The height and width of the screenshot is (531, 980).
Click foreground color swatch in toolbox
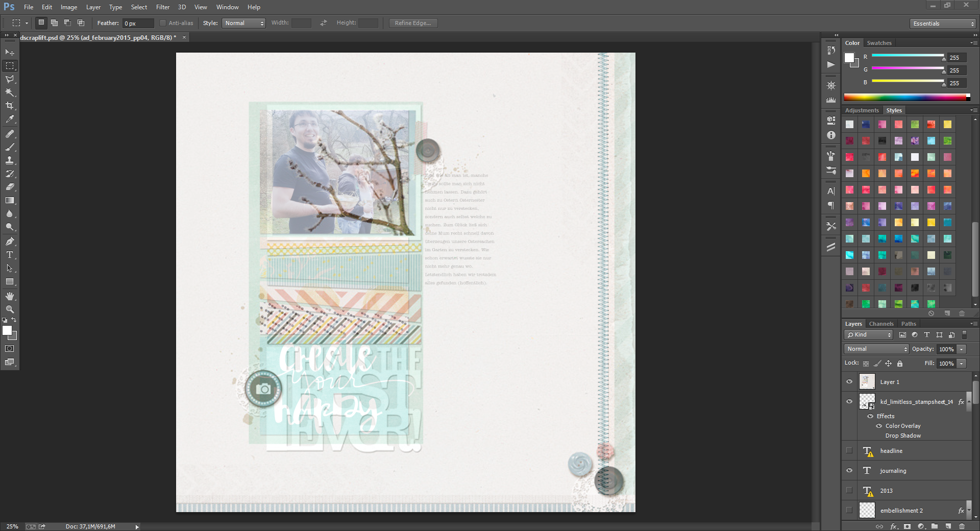[x=7, y=330]
